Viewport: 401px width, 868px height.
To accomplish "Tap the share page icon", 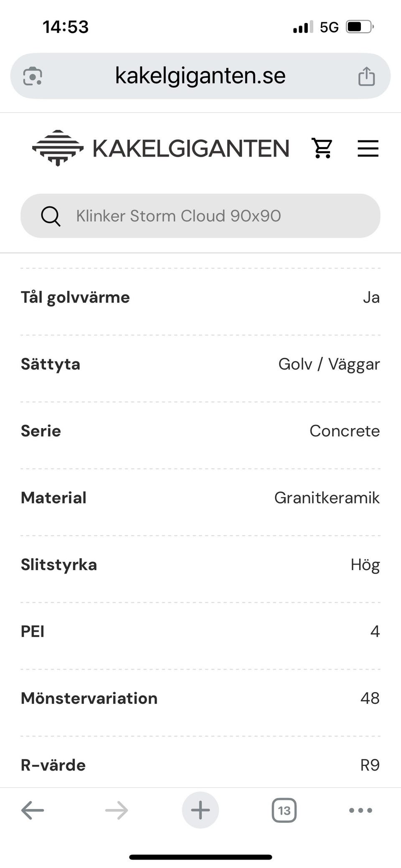I will (366, 76).
